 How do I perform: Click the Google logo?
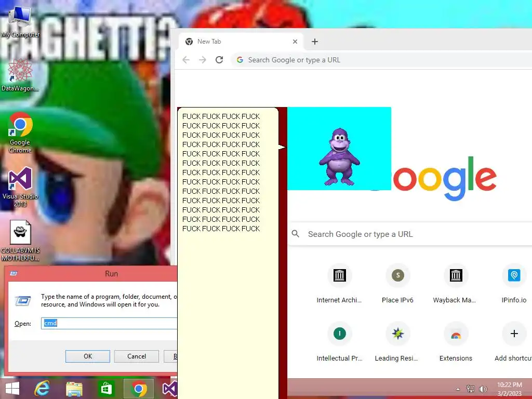(x=445, y=178)
